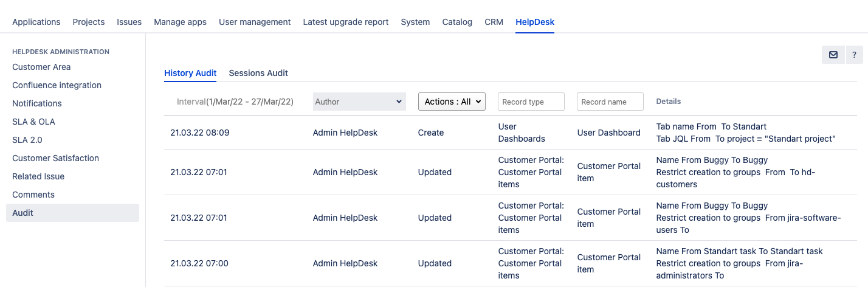Click the question mark help button
This screenshot has width=868, height=287.
[x=854, y=55]
